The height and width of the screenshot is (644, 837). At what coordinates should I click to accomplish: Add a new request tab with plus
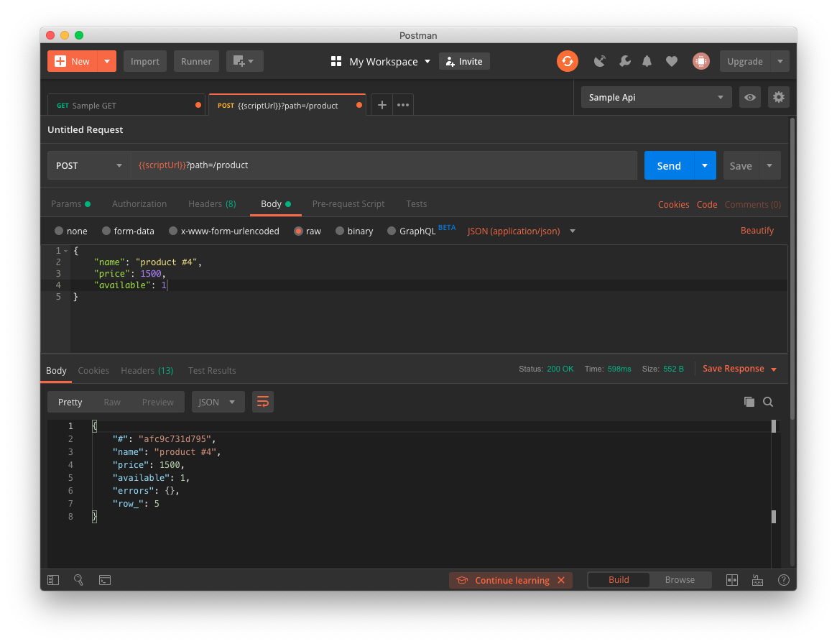381,105
